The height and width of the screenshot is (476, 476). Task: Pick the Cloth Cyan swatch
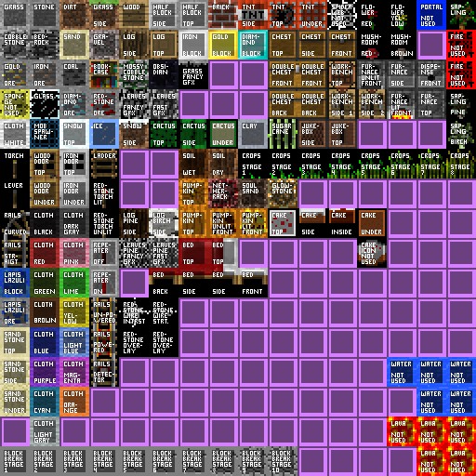point(45,402)
